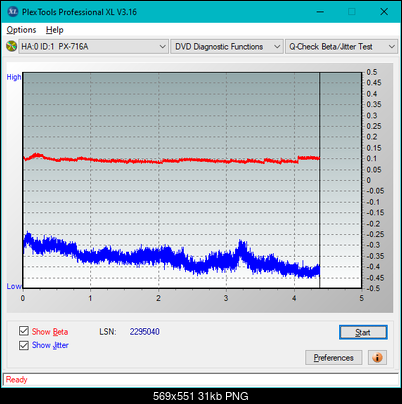The width and height of the screenshot is (402, 404).
Task: Close the PlexTools window
Action: (384, 12)
